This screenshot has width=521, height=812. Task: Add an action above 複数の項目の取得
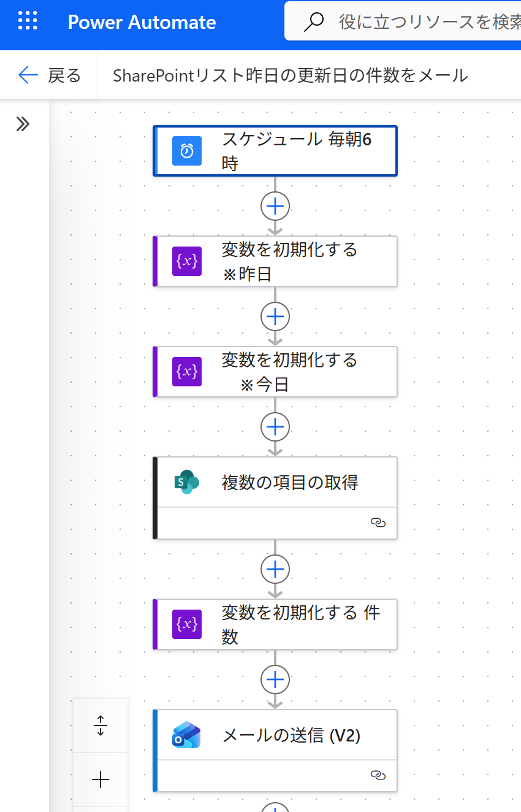click(x=275, y=426)
